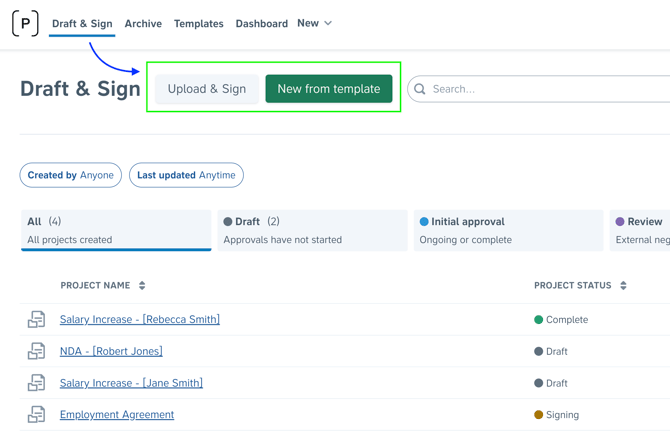The image size is (670, 433).
Task: Click document icon beside Salary Increase Jane Smith
Action: (36, 383)
